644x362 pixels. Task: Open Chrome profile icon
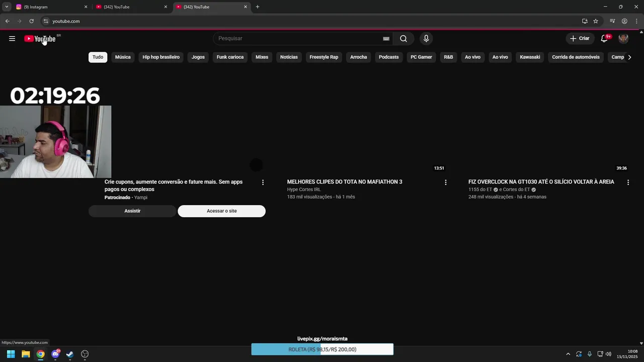(624, 21)
